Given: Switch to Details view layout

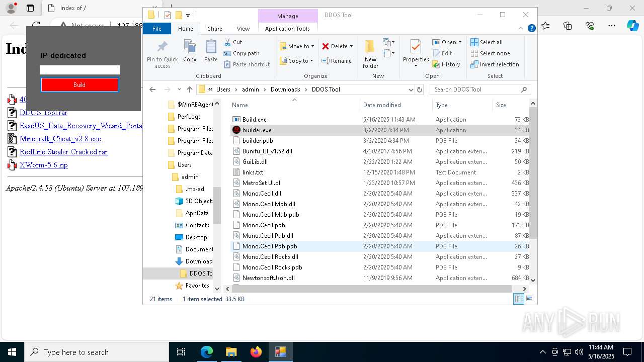Looking at the screenshot, I should click(x=519, y=299).
